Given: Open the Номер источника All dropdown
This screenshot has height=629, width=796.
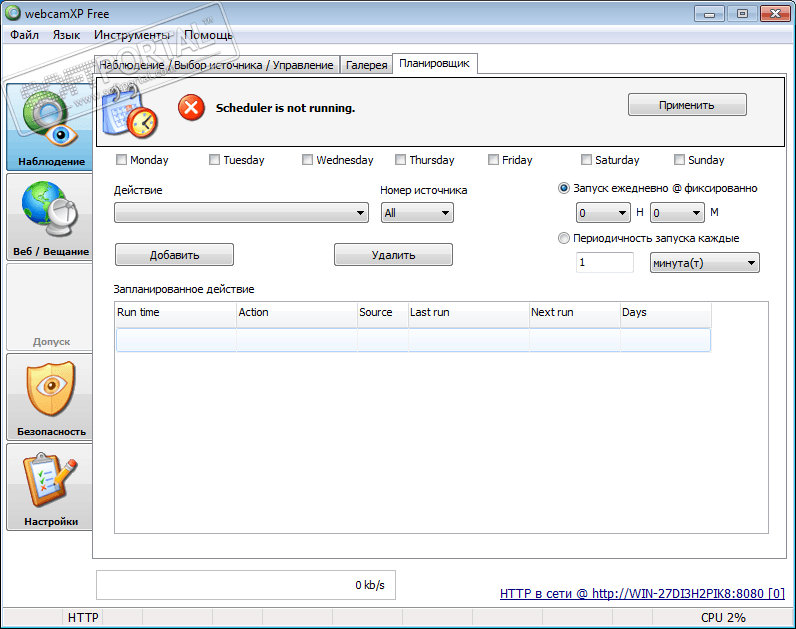Looking at the screenshot, I should [x=417, y=213].
